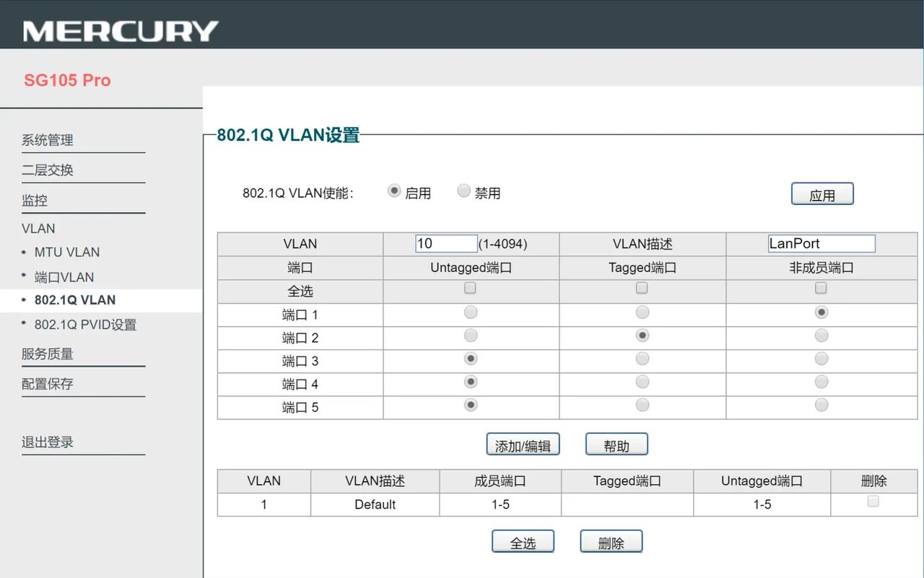This screenshot has height=578, width=924.
Task: Set 端口 2 as Untagged
Action: click(x=471, y=336)
